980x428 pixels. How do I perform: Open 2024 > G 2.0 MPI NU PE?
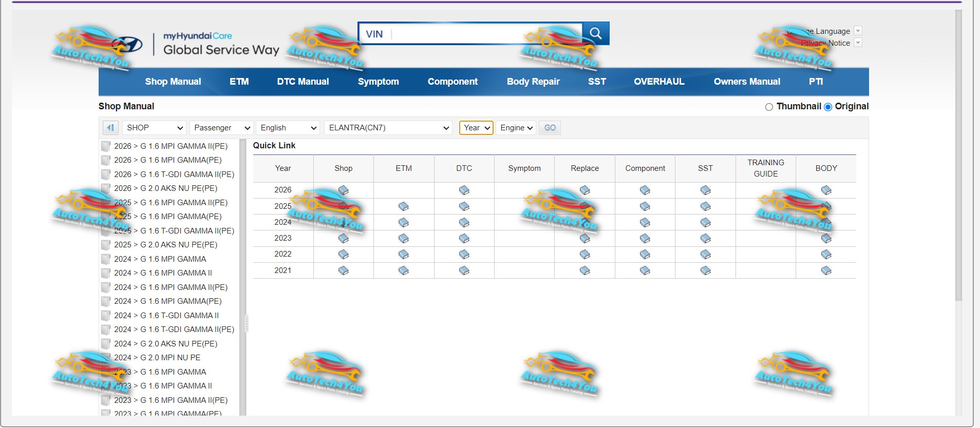[x=157, y=358]
